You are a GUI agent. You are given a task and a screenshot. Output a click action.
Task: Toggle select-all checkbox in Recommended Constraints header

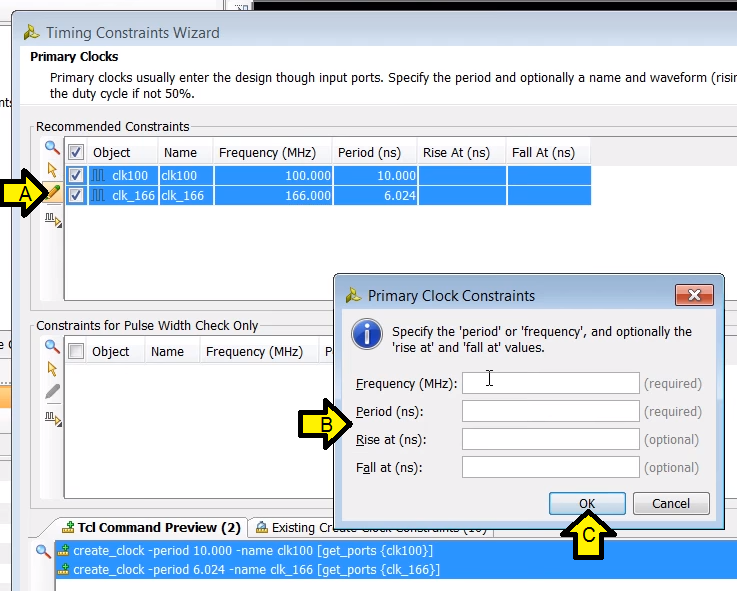pos(75,153)
